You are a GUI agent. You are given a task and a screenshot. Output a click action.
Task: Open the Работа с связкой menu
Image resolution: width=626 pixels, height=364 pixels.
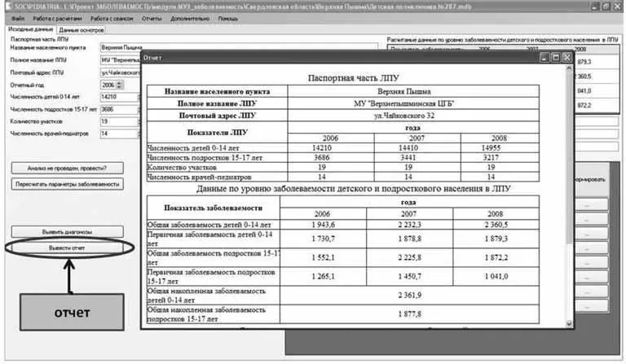112,19
